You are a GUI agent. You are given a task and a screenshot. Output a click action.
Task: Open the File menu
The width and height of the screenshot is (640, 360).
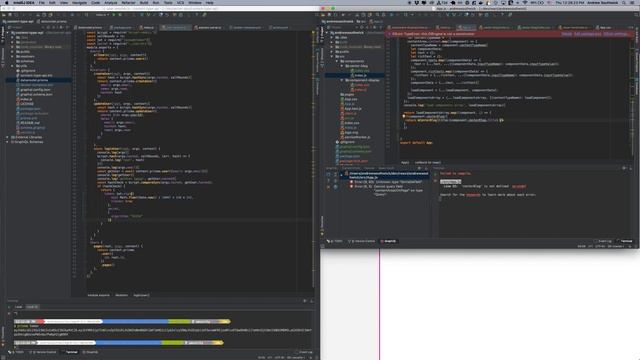[42, 2]
